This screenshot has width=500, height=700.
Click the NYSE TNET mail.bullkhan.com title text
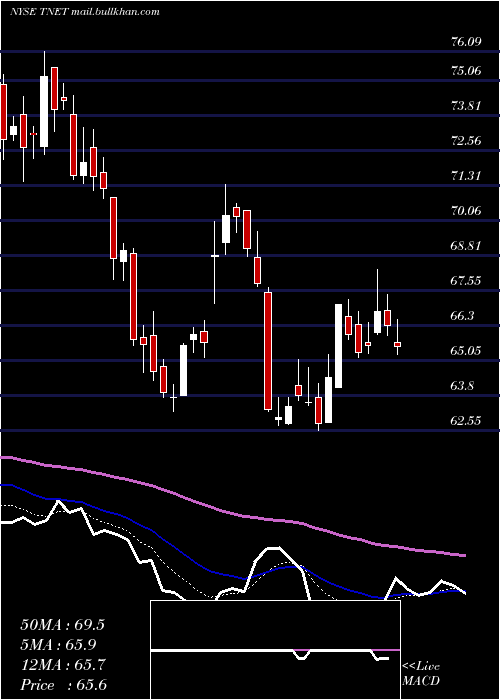[x=85, y=12]
